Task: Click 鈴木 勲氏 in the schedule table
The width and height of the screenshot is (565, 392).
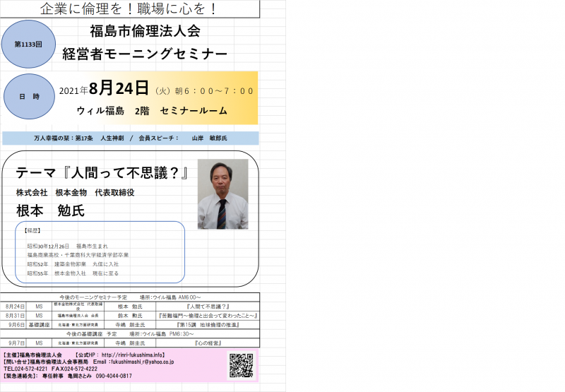Action: pyautogui.click(x=130, y=316)
